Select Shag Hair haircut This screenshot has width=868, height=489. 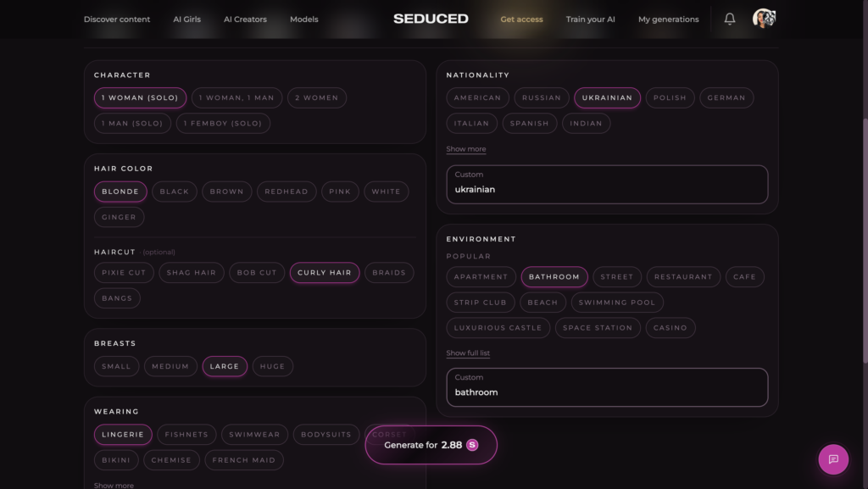tap(192, 273)
